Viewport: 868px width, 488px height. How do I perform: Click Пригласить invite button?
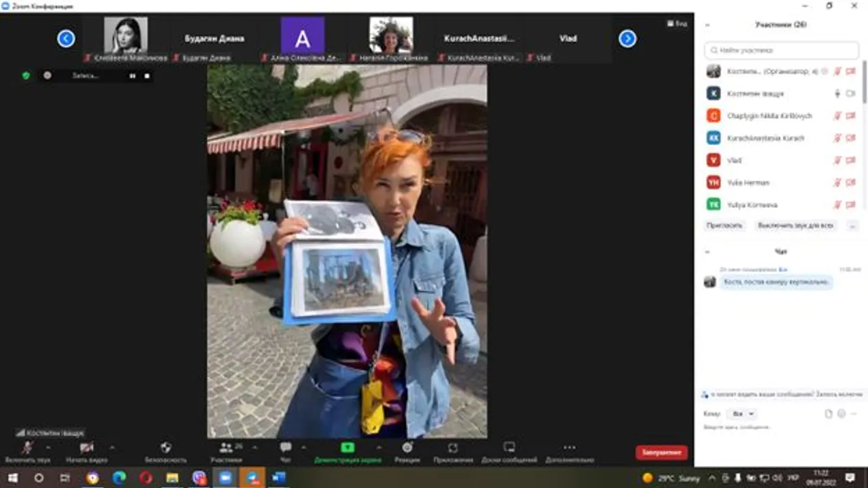click(724, 226)
